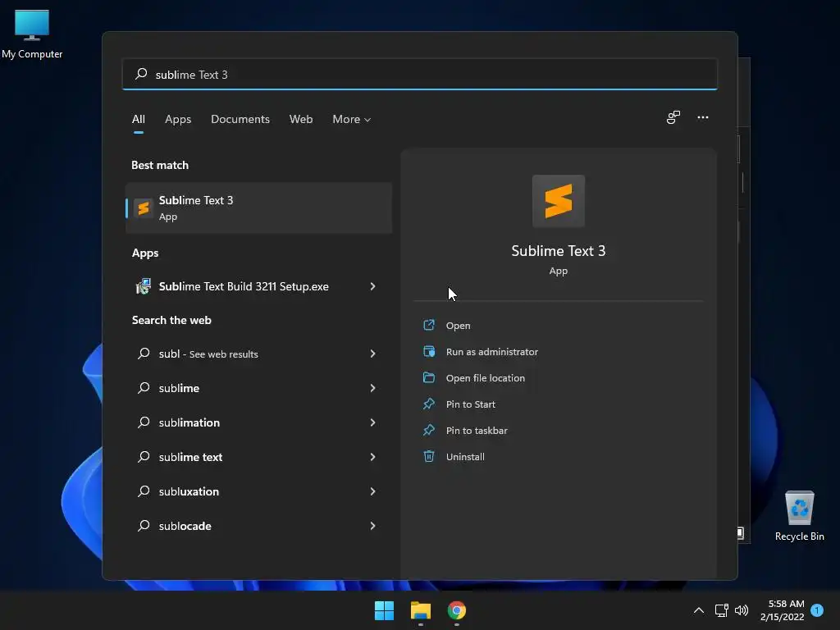Click the magnifier icon beside sublimation
Image resolution: width=840 pixels, height=630 pixels.
click(x=144, y=422)
